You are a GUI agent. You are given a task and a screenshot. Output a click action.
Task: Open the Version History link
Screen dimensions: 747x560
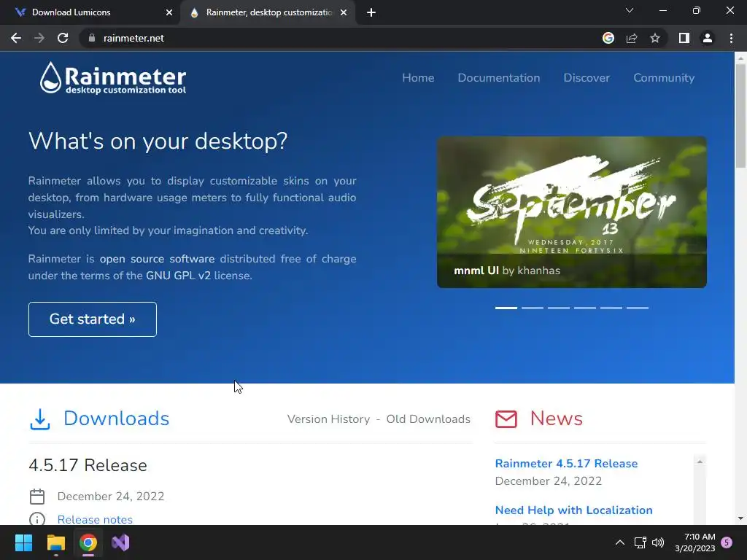click(x=328, y=419)
